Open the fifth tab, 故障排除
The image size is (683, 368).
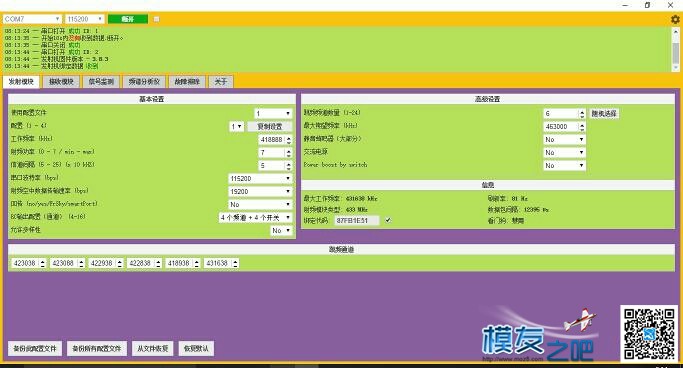(187, 81)
